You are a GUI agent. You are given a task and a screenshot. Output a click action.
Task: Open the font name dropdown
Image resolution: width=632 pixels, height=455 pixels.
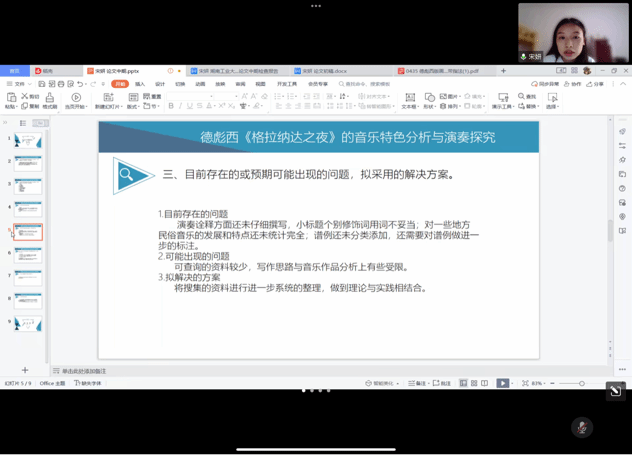[211, 96]
